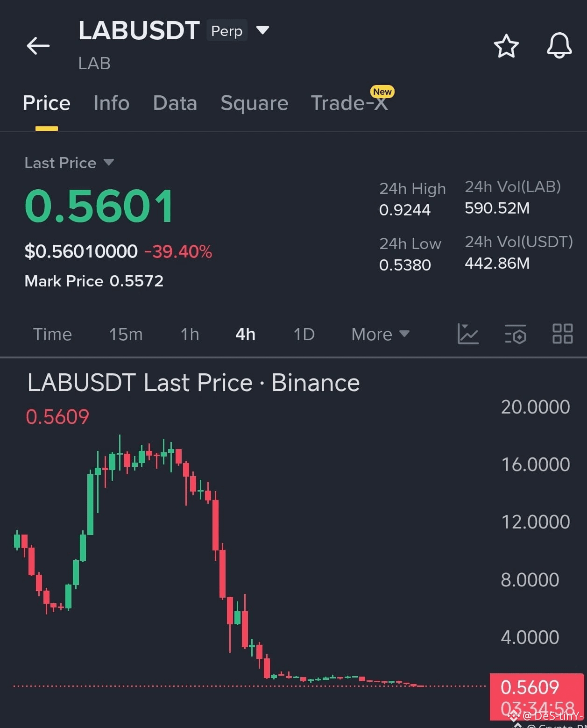
Task: Open the Trade-X tab
Action: click(x=349, y=103)
